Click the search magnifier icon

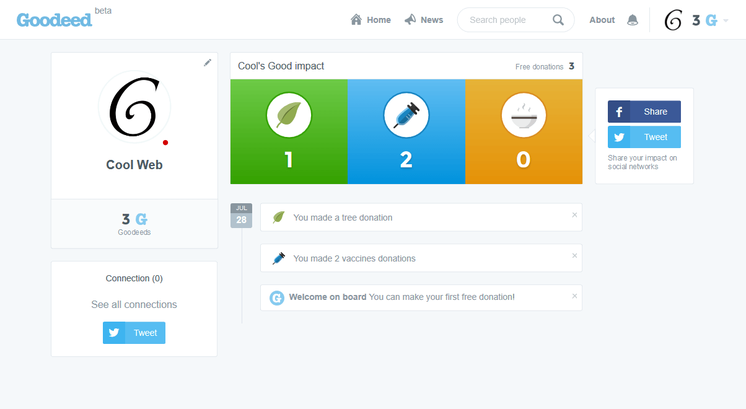coord(558,20)
